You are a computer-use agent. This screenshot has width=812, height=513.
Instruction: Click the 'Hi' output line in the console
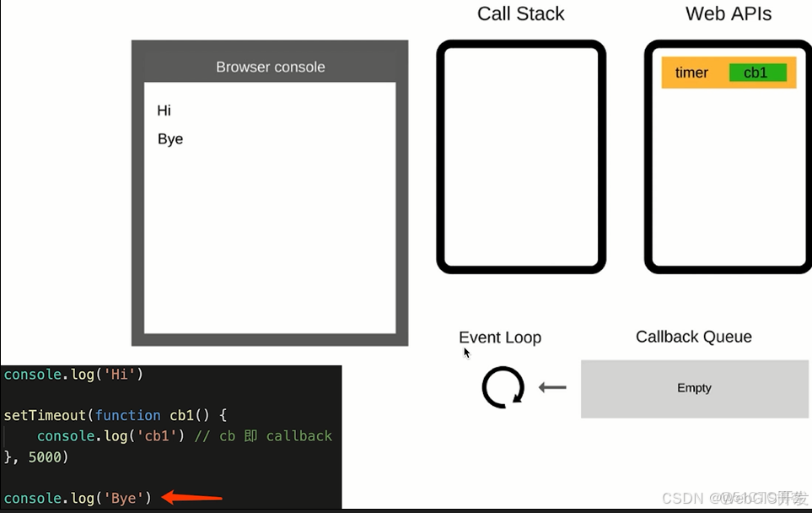[x=164, y=111]
